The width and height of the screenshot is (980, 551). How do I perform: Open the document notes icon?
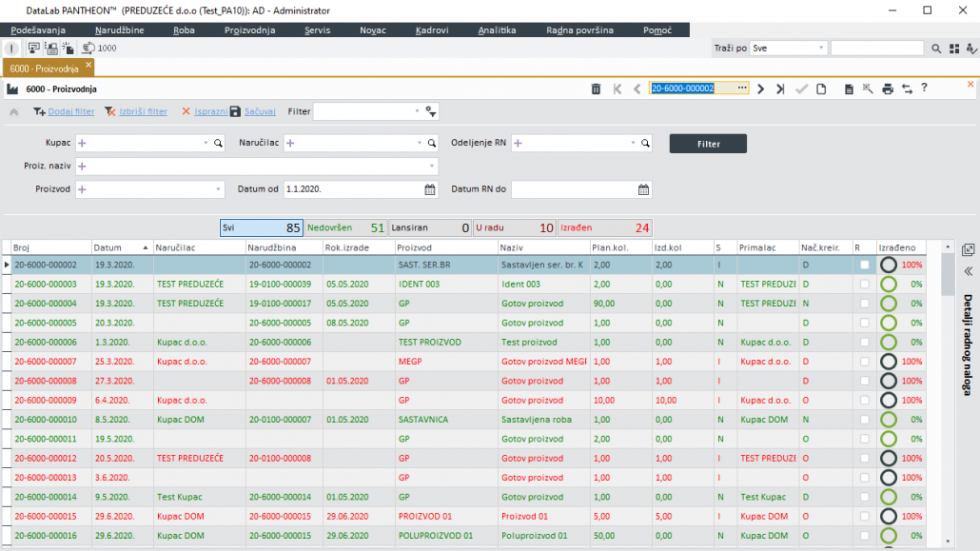[848, 89]
